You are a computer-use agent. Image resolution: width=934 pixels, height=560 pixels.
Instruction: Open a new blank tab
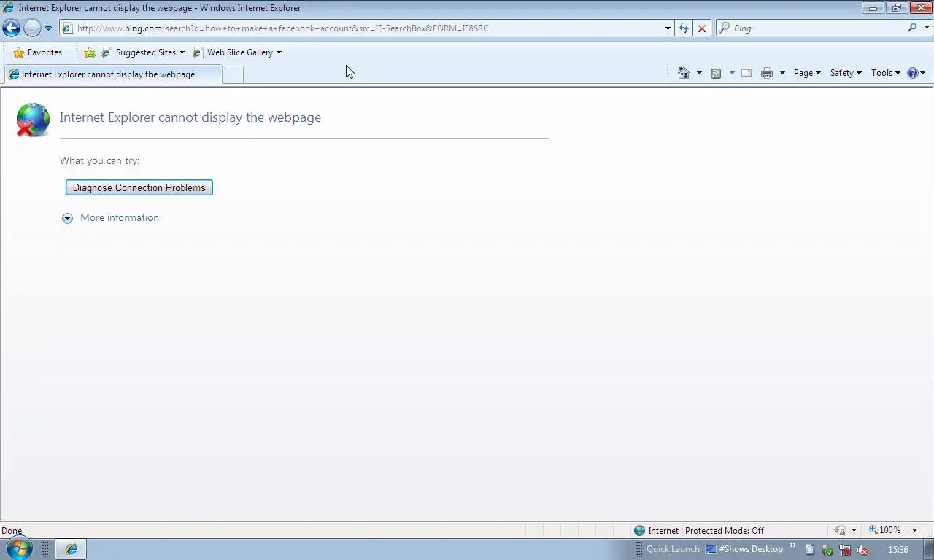[x=232, y=74]
